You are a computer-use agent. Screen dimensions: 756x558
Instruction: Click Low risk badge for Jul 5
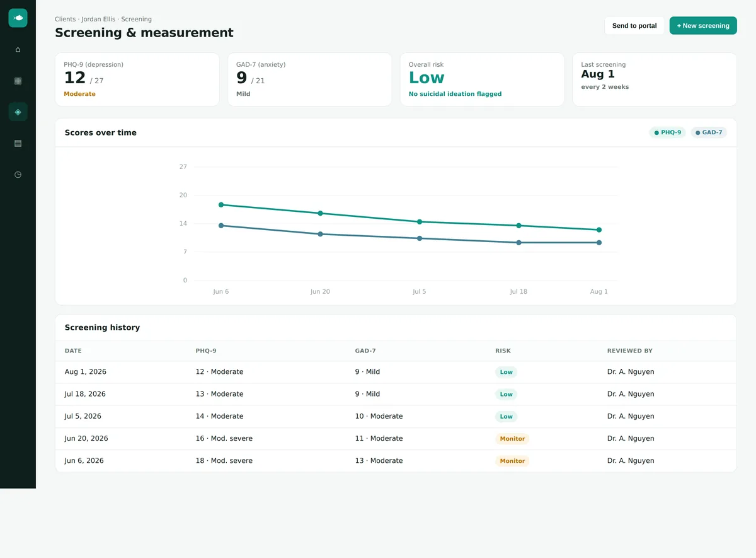(506, 416)
